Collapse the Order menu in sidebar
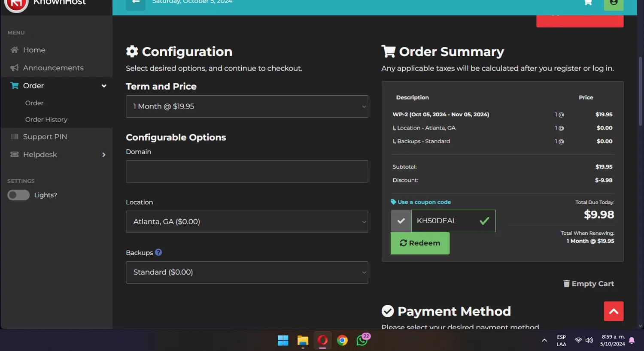This screenshot has height=351, width=644. point(56,86)
